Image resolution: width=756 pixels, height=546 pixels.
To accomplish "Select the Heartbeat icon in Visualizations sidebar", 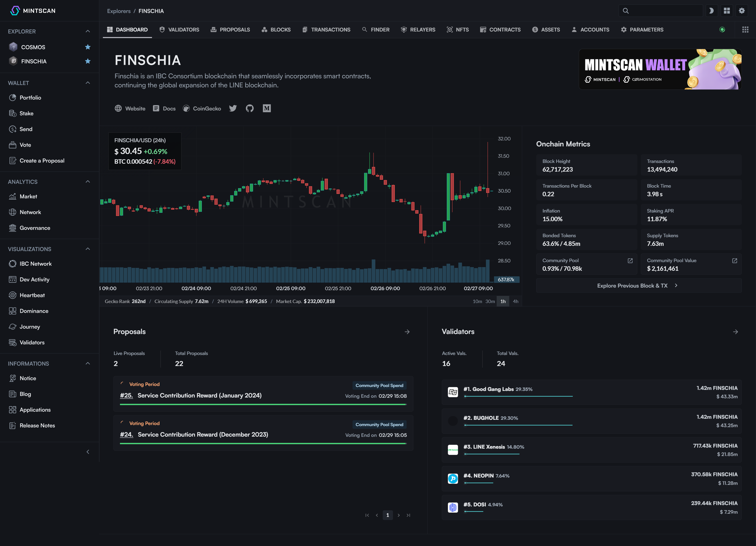I will 12,295.
